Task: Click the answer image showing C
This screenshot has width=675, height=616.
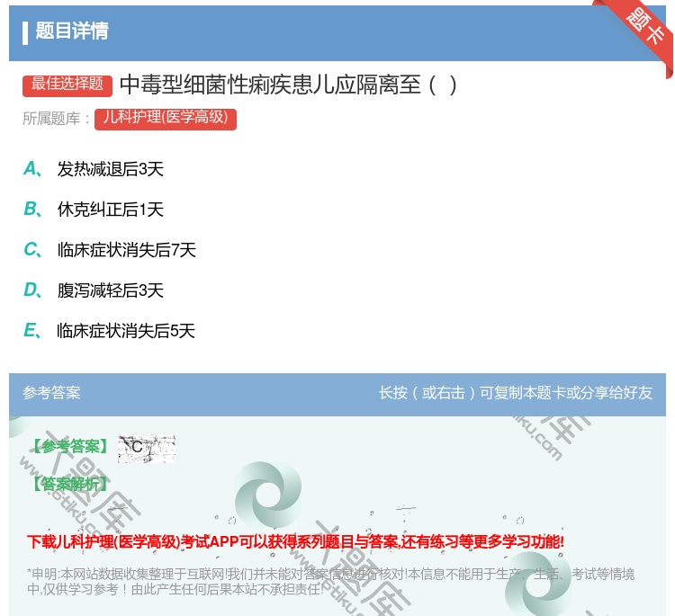Action: point(147,448)
